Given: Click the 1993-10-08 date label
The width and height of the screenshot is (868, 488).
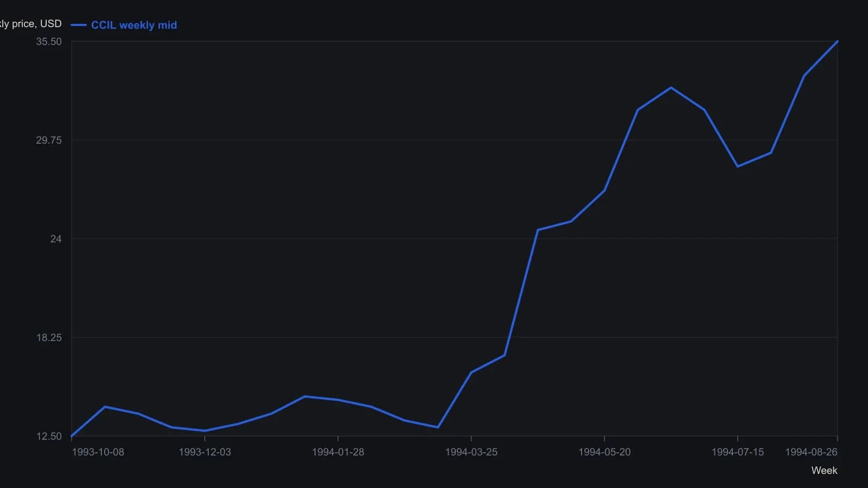Looking at the screenshot, I should (x=98, y=452).
